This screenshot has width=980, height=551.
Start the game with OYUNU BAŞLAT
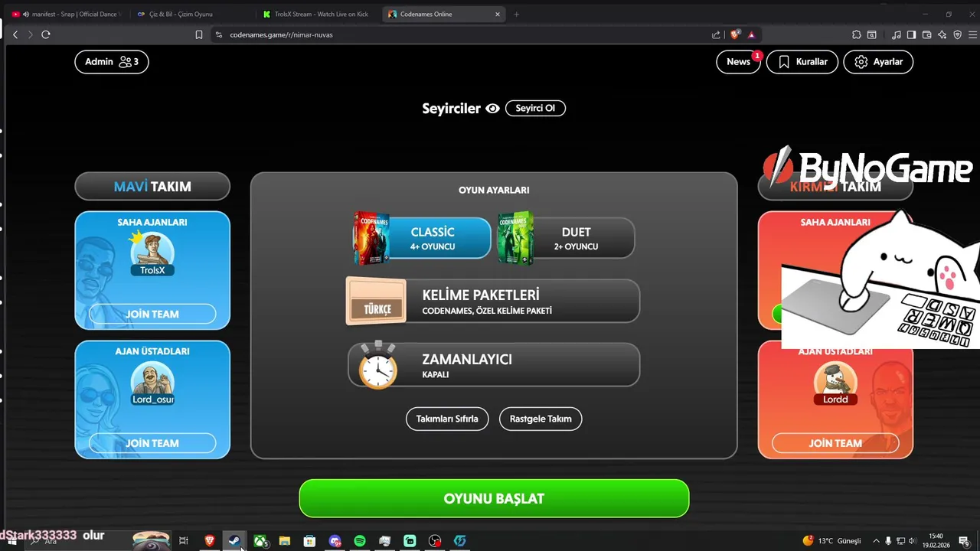[494, 498]
